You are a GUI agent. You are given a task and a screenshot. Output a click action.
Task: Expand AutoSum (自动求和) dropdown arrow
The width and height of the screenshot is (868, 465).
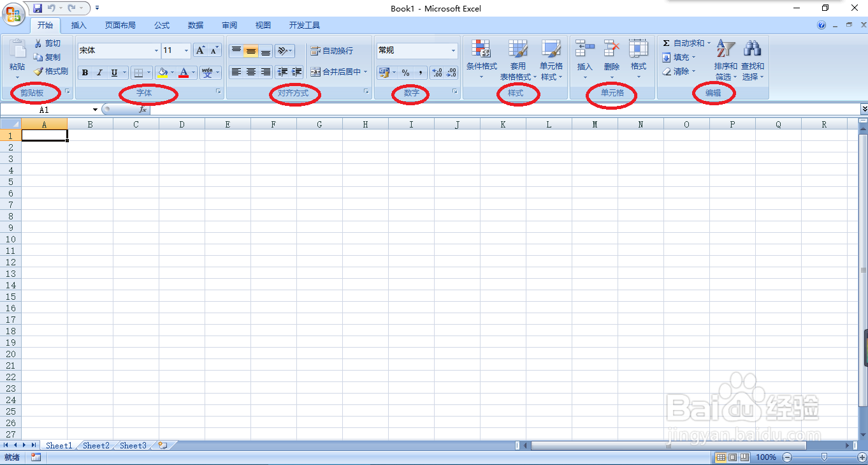tap(709, 43)
